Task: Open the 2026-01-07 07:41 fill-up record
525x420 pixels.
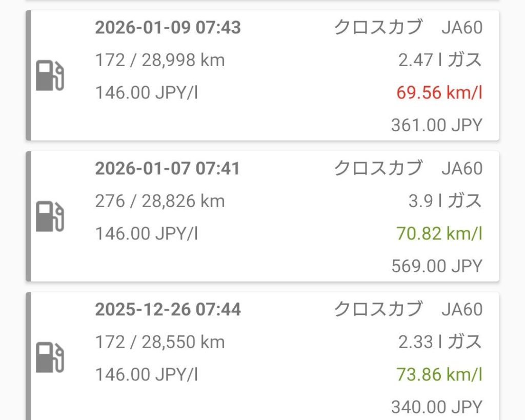Action: tap(167, 169)
